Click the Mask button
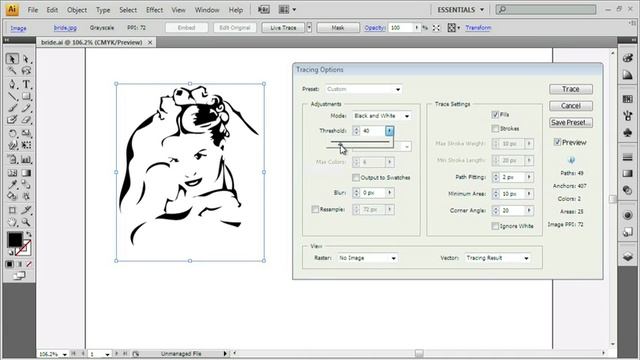640x360 pixels. click(x=338, y=28)
